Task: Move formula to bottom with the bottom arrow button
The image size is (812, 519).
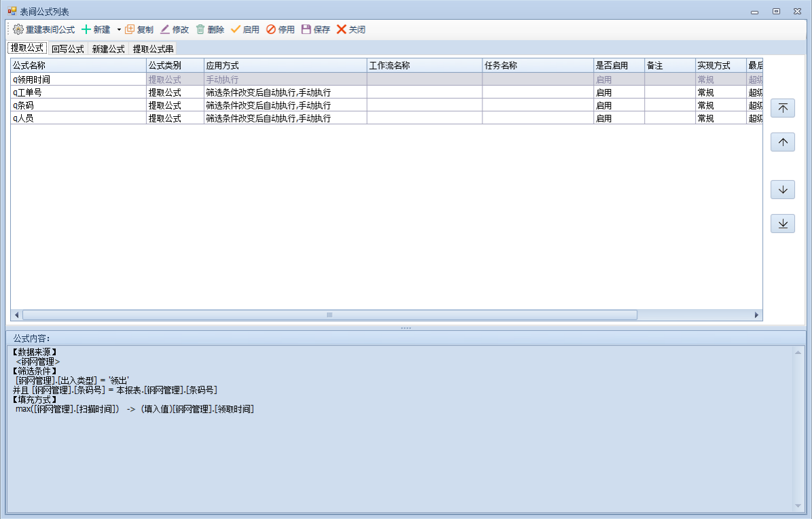Action: [x=783, y=223]
